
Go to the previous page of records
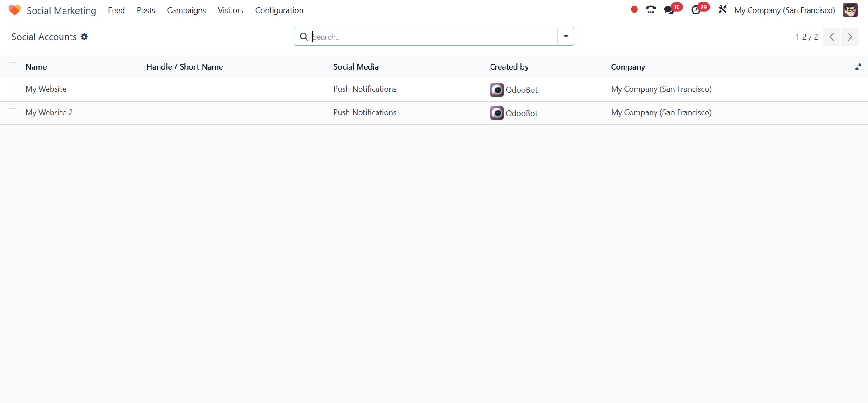(x=831, y=37)
